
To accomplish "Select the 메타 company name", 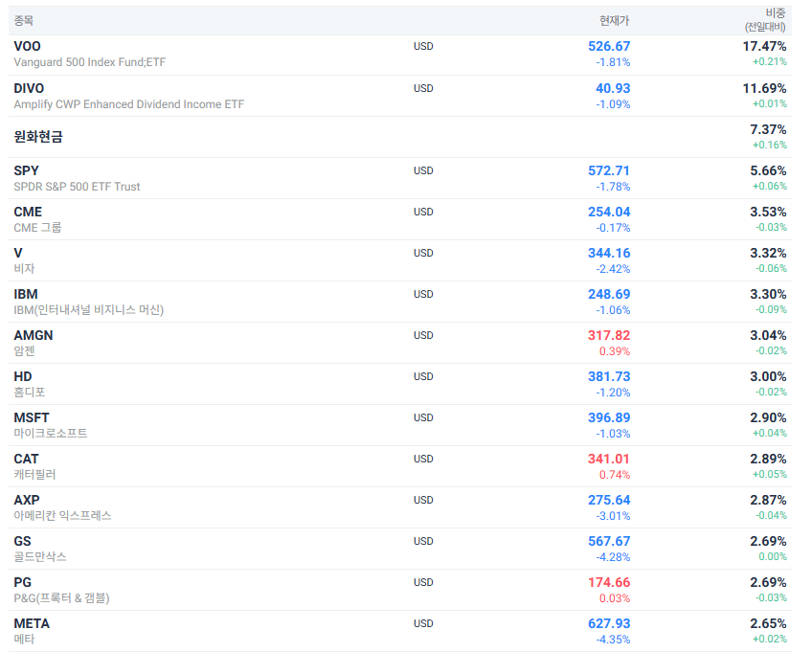I will [x=24, y=640].
